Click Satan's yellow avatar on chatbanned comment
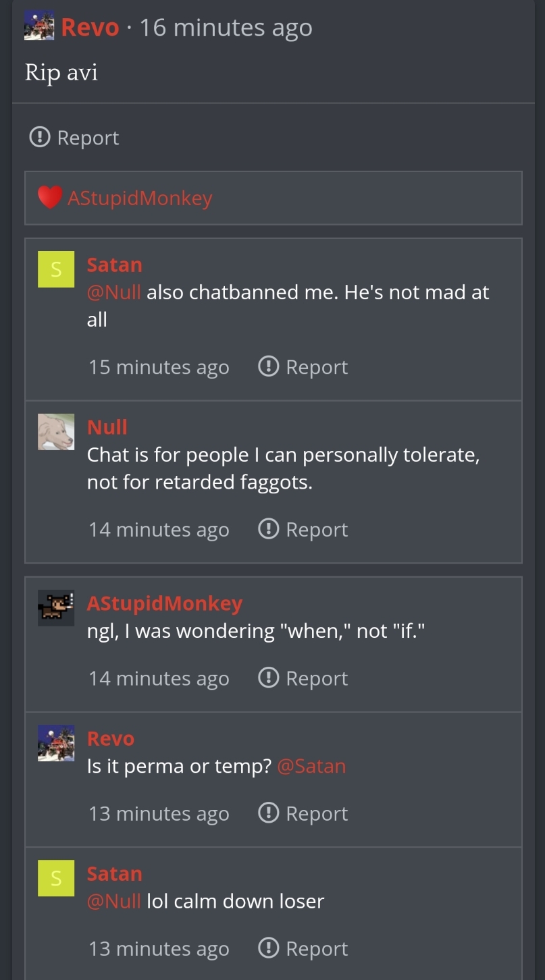This screenshot has height=980, width=545. click(56, 269)
